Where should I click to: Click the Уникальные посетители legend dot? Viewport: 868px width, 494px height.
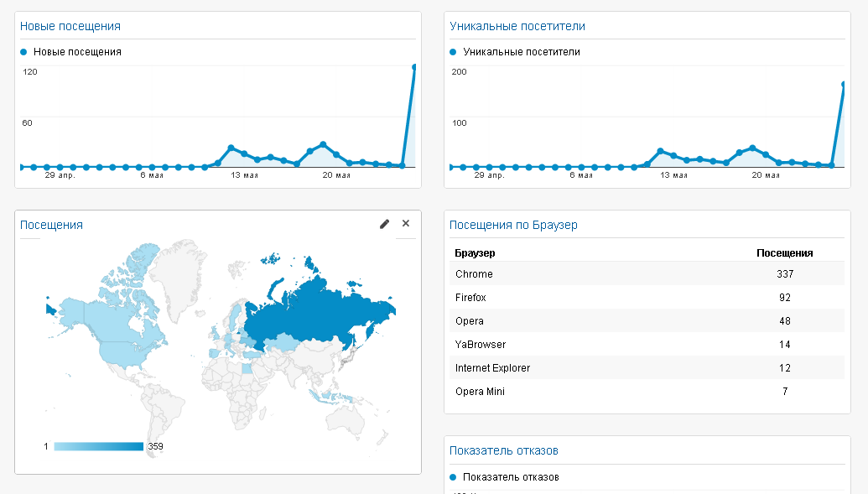[x=453, y=52]
